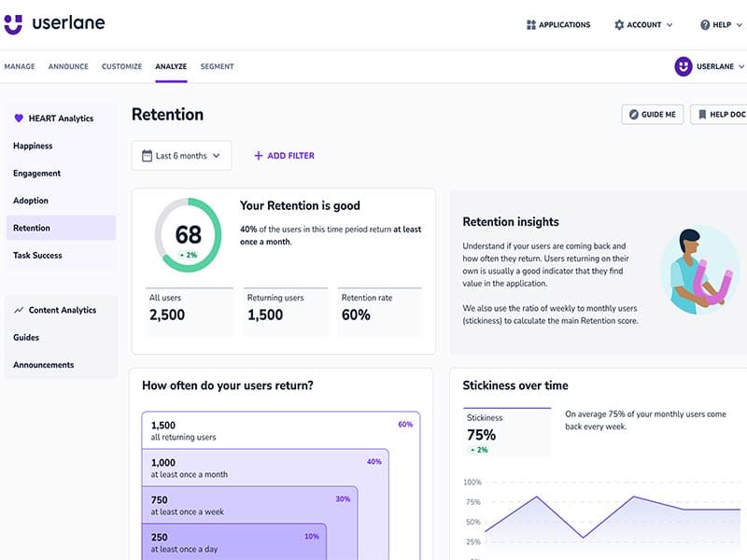747x560 pixels.
Task: Open the Last 6 months dropdown
Action: (181, 156)
